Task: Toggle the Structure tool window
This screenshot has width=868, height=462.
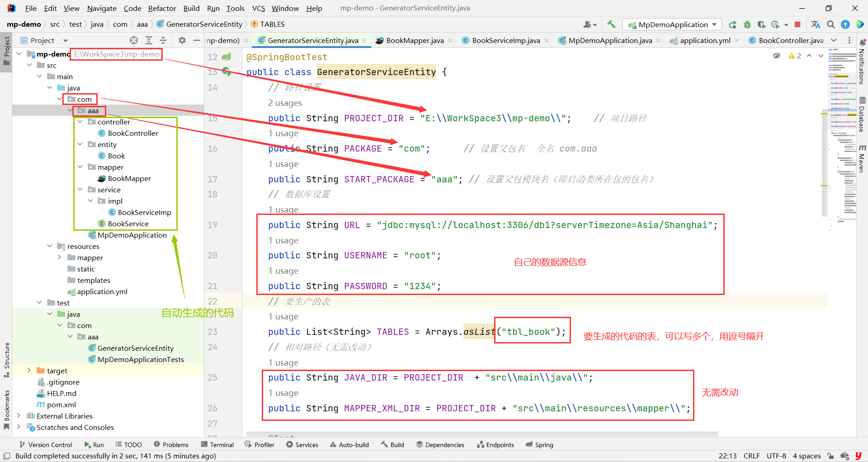Action: [x=6, y=360]
